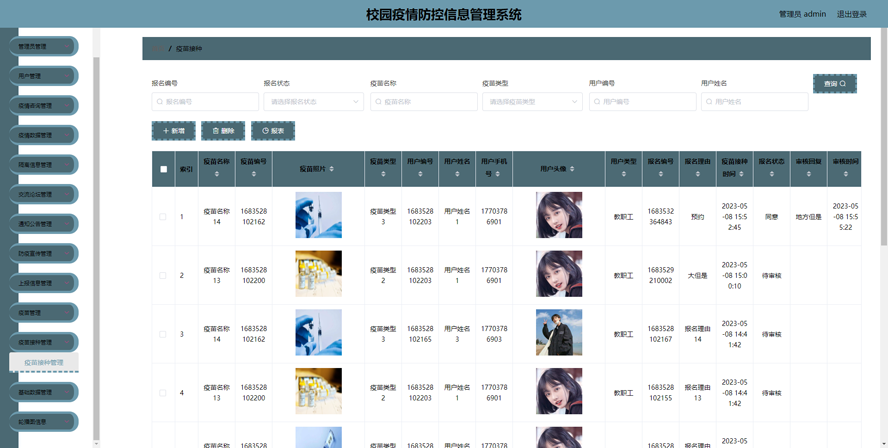Focus the 疫苗名称 search input
This screenshot has width=888, height=448.
pos(424,102)
